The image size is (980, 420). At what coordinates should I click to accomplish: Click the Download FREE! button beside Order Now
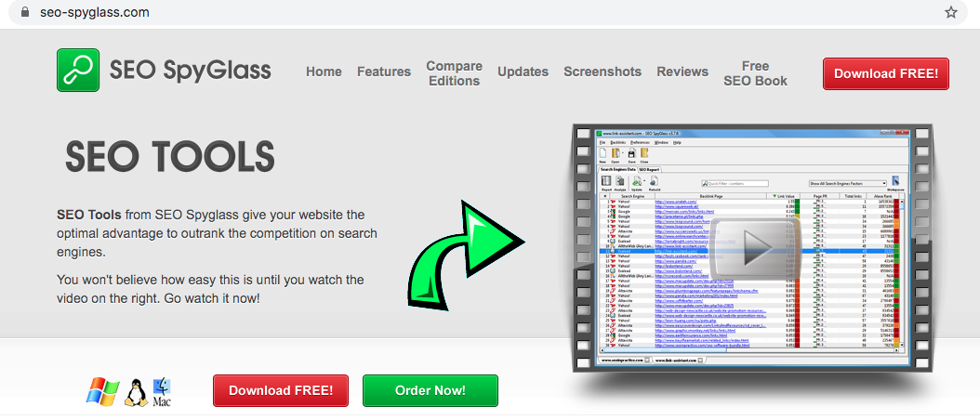click(281, 390)
